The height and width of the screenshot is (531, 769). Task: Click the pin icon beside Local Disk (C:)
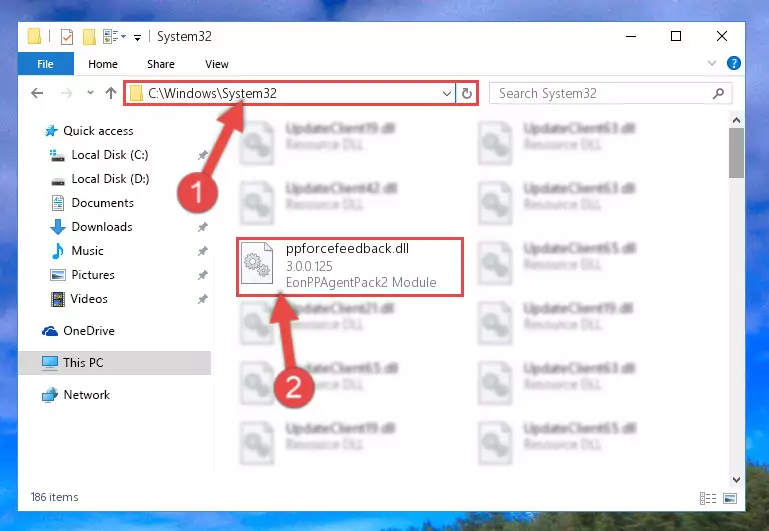click(x=203, y=155)
